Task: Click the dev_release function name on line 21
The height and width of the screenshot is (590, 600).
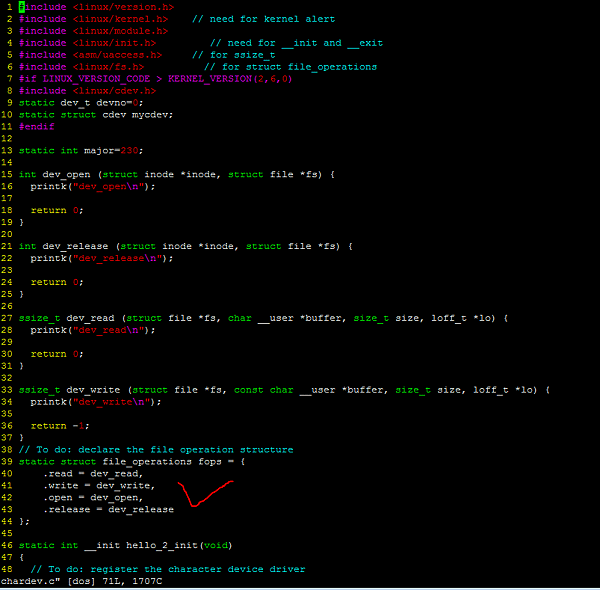Action: [75, 246]
